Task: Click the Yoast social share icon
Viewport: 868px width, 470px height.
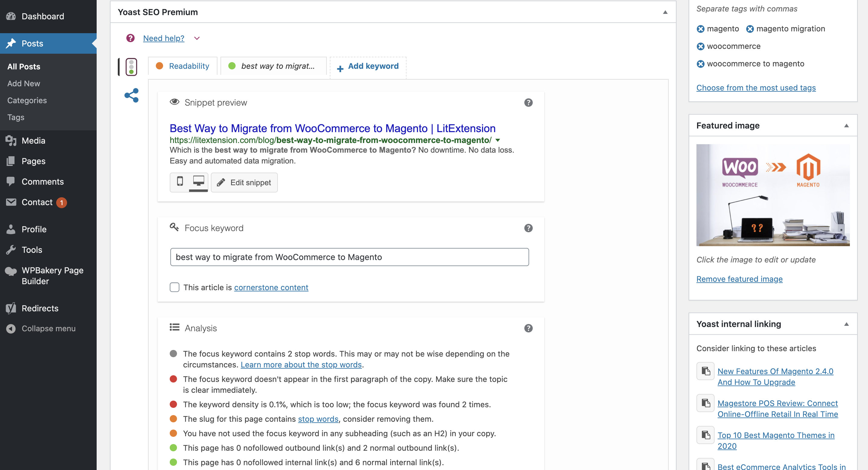Action: (131, 95)
